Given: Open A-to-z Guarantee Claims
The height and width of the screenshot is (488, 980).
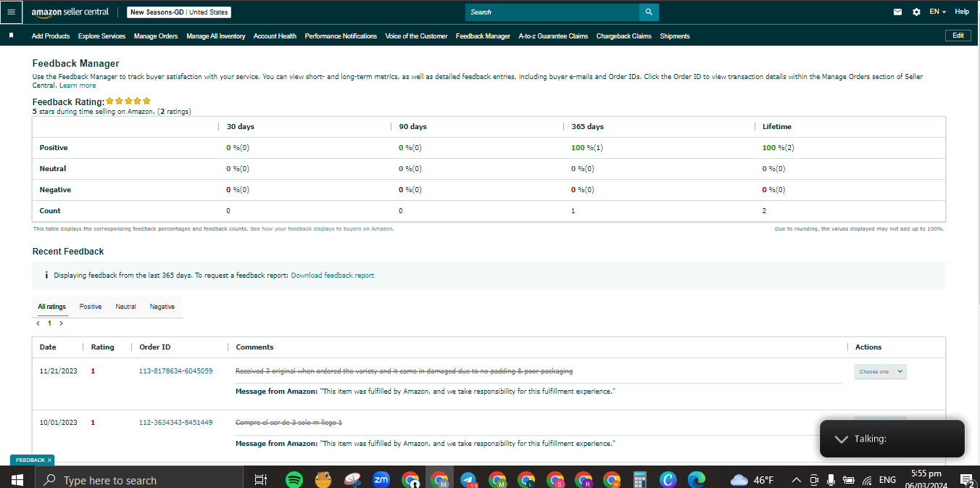Looking at the screenshot, I should [553, 36].
